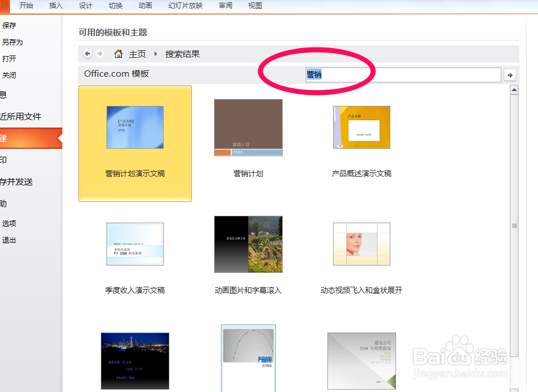The height and width of the screenshot is (392, 538).
Task: Switch to the 设计 tab
Action: click(85, 6)
